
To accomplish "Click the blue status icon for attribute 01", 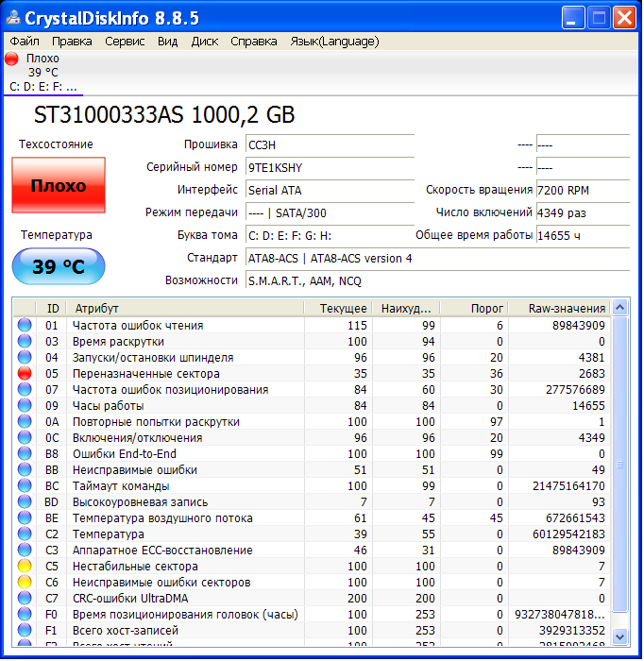I will point(25,326).
